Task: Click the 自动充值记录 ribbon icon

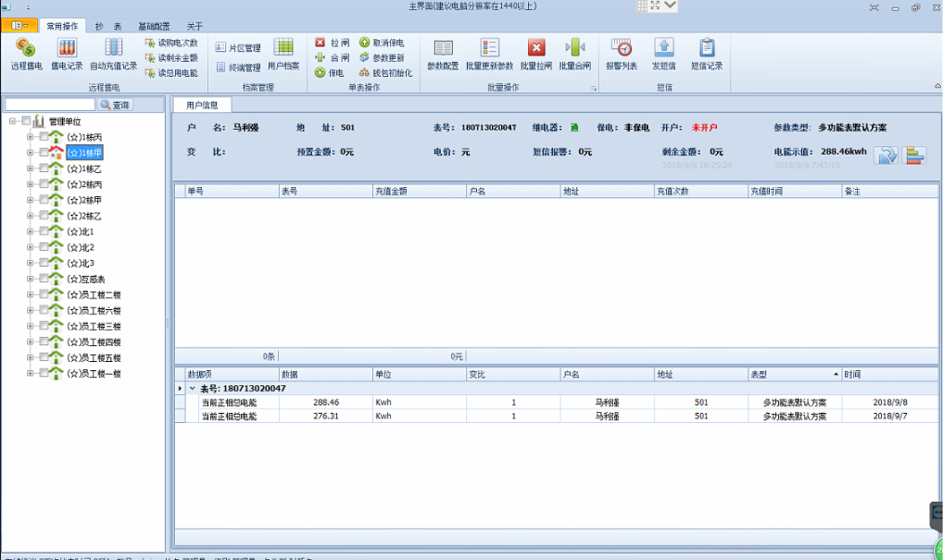Action: pos(113,54)
